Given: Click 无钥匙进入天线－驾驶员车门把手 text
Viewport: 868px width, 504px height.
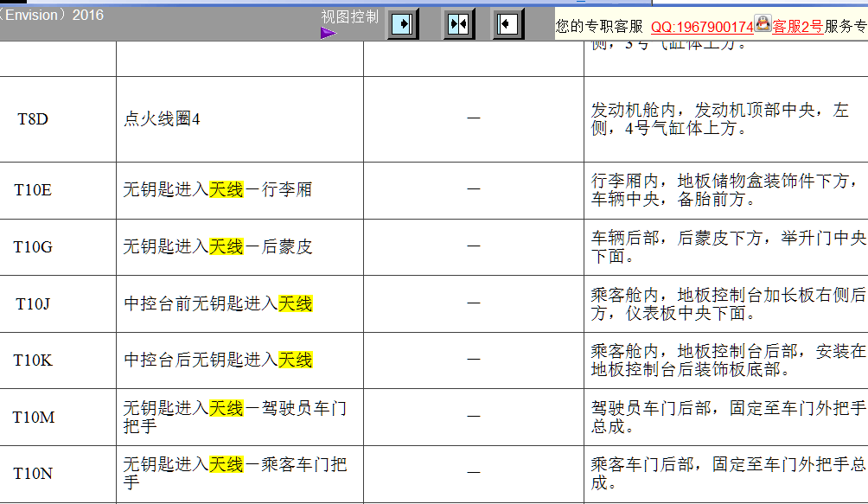Looking at the screenshot, I should point(234,418).
